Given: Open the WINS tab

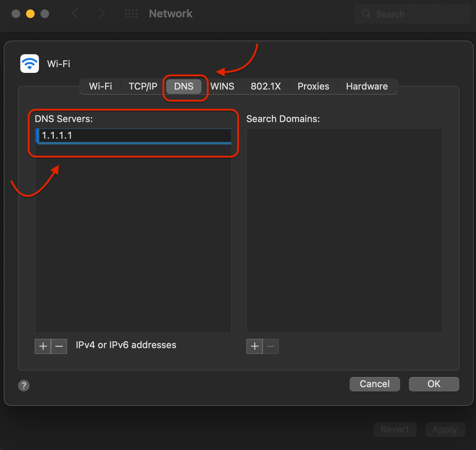Looking at the screenshot, I should point(222,86).
